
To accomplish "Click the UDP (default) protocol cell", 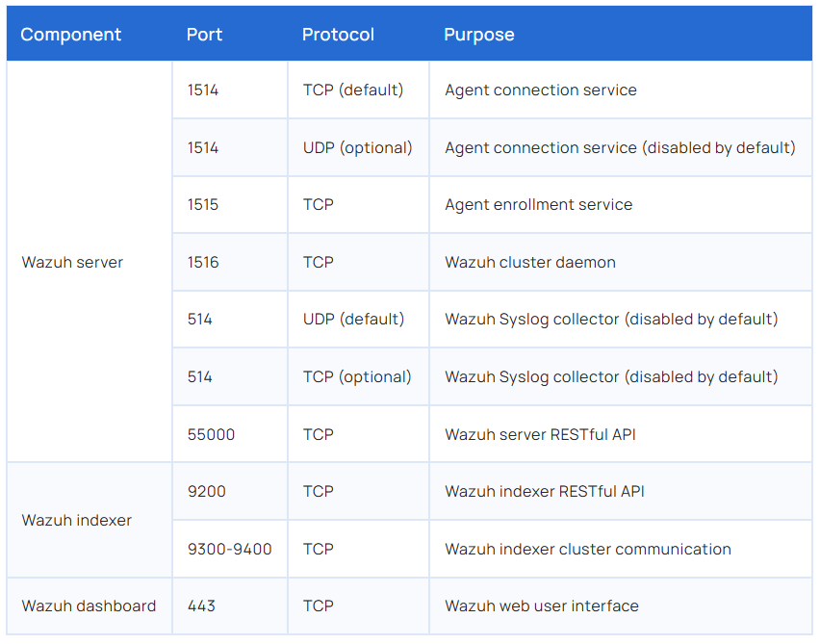I will click(353, 319).
